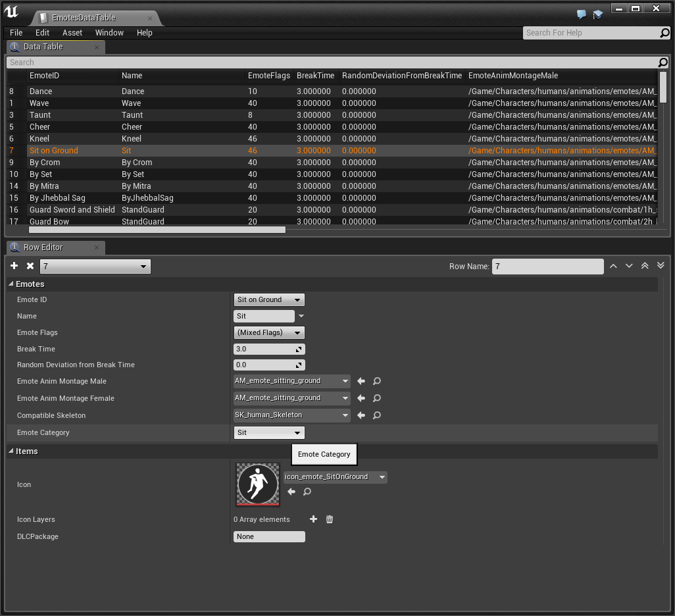675x616 pixels.
Task: Switch to the Row Editor tab
Action: [x=43, y=247]
